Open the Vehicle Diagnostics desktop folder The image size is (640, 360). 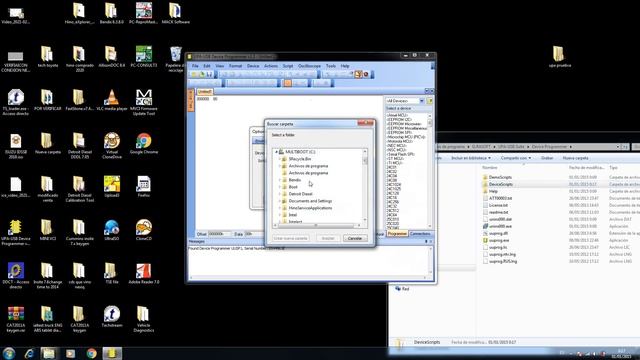click(x=144, y=319)
